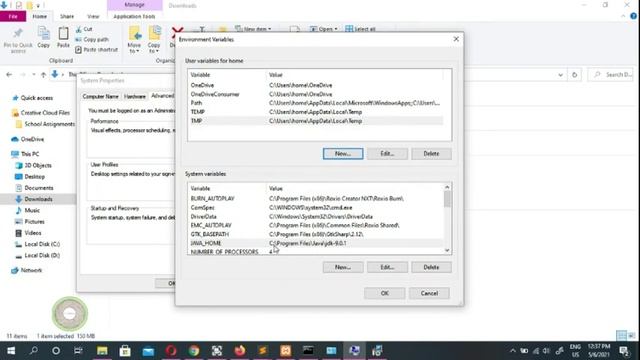Select GTK_BASEPATH system variable row
The height and width of the screenshot is (360, 640).
point(315,234)
